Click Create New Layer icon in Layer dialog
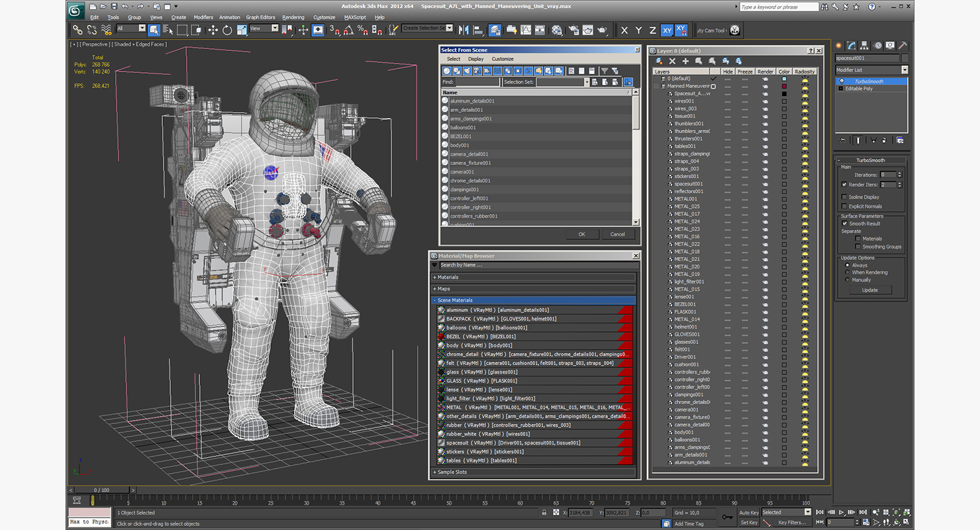Viewport: 980px width, 530px height. [659, 61]
